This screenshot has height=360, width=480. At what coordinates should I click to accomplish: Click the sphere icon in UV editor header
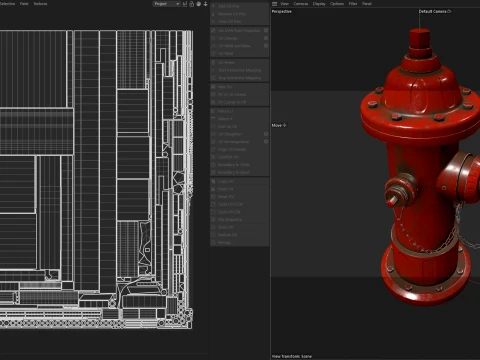(199, 4)
